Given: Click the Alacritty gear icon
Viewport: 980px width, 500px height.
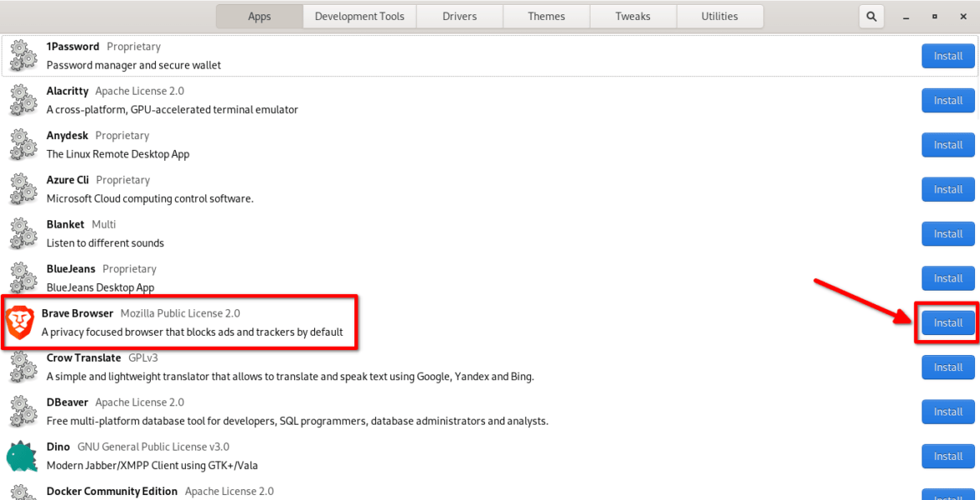Looking at the screenshot, I should (x=23, y=101).
